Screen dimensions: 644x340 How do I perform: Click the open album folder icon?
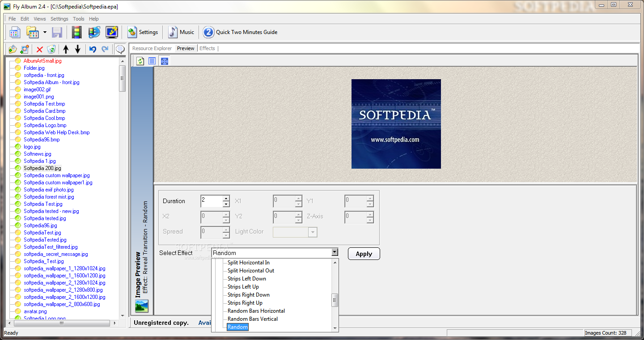(32, 32)
